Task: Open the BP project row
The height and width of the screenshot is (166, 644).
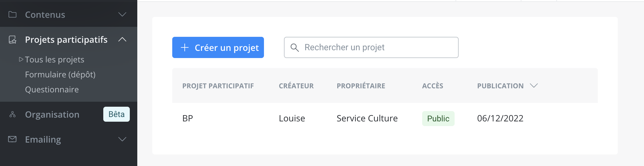Action: click(x=385, y=119)
